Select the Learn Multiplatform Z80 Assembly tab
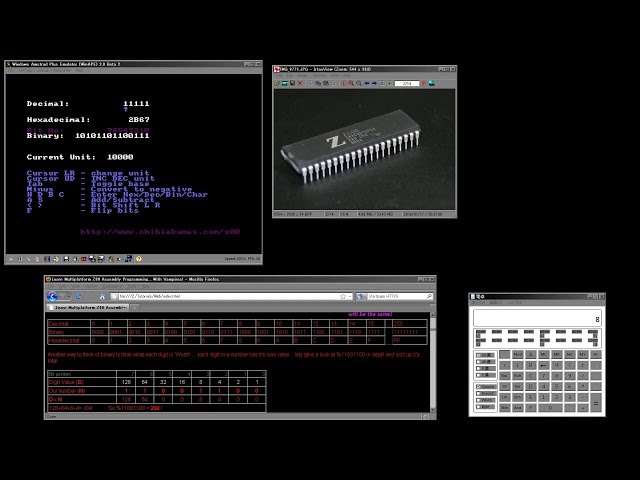Image resolution: width=640 pixels, height=480 pixels. pyautogui.click(x=87, y=307)
